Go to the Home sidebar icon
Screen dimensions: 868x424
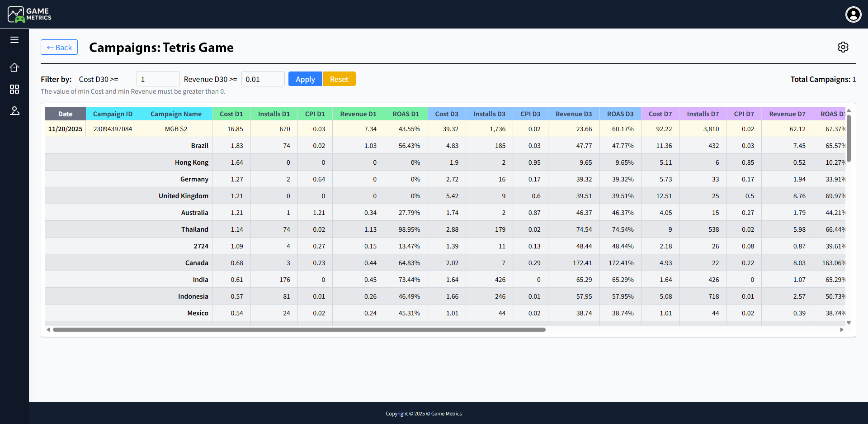pos(14,67)
